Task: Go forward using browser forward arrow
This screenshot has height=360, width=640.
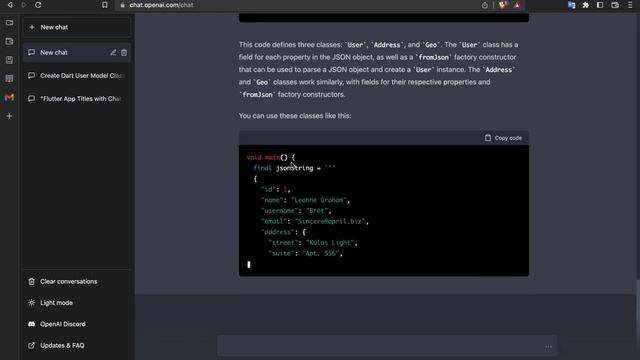Action: tap(24, 5)
